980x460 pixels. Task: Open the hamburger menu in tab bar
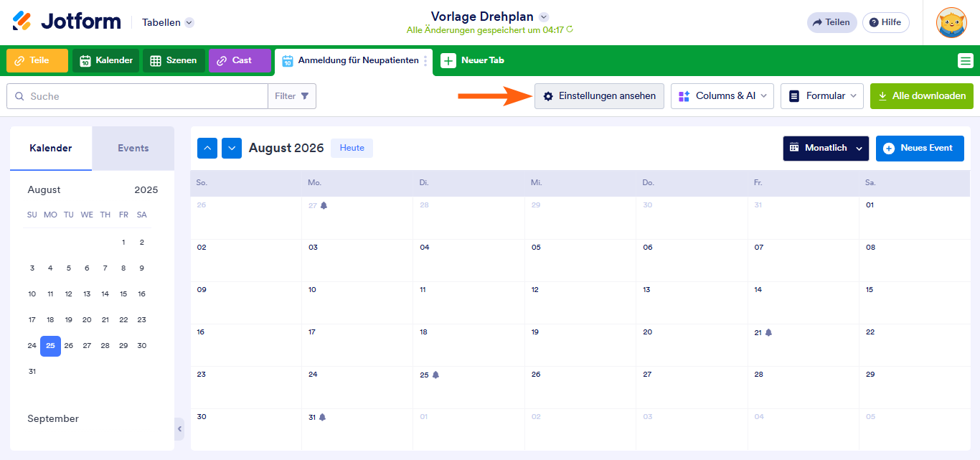point(966,61)
